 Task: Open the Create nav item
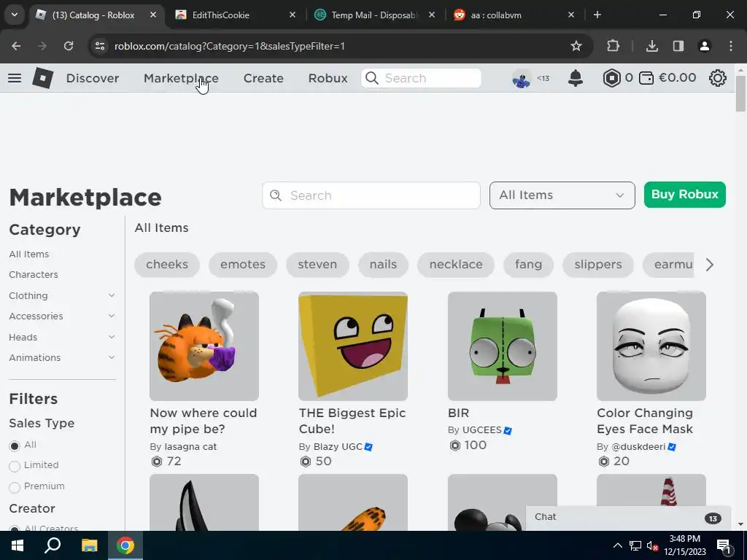[263, 78]
